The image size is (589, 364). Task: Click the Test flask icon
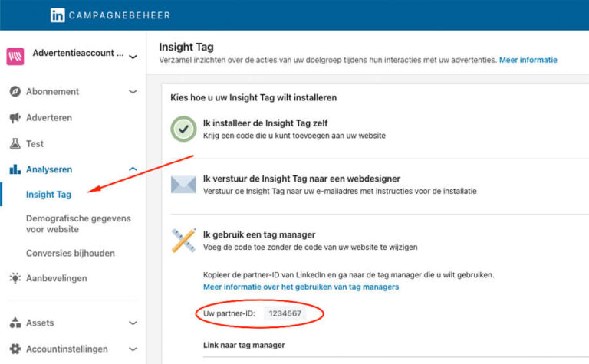pos(15,144)
